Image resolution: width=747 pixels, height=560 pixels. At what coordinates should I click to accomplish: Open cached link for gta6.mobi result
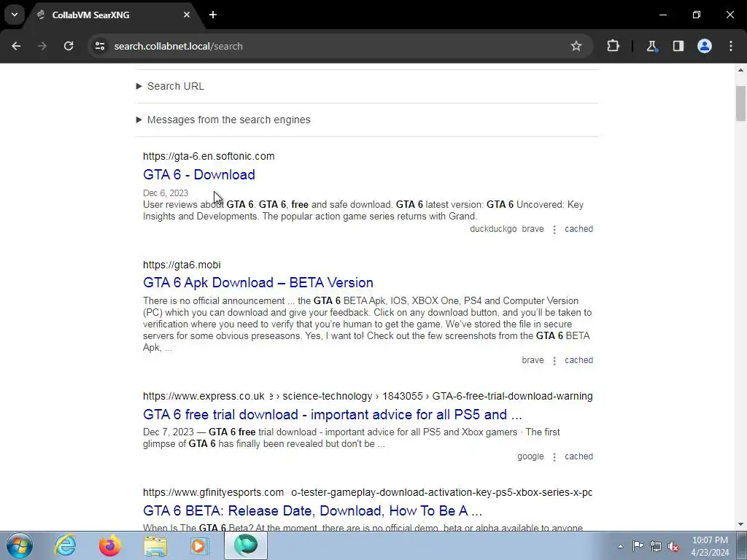pos(578,360)
